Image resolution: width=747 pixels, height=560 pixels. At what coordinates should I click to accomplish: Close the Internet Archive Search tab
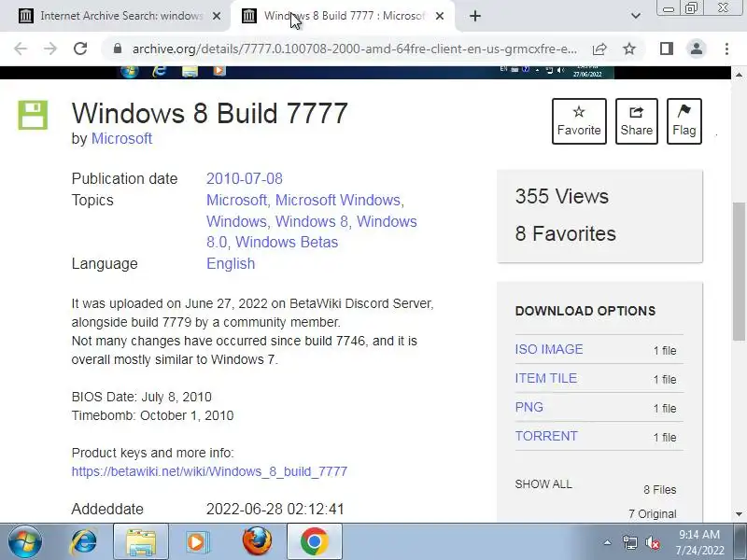pyautogui.click(x=217, y=16)
